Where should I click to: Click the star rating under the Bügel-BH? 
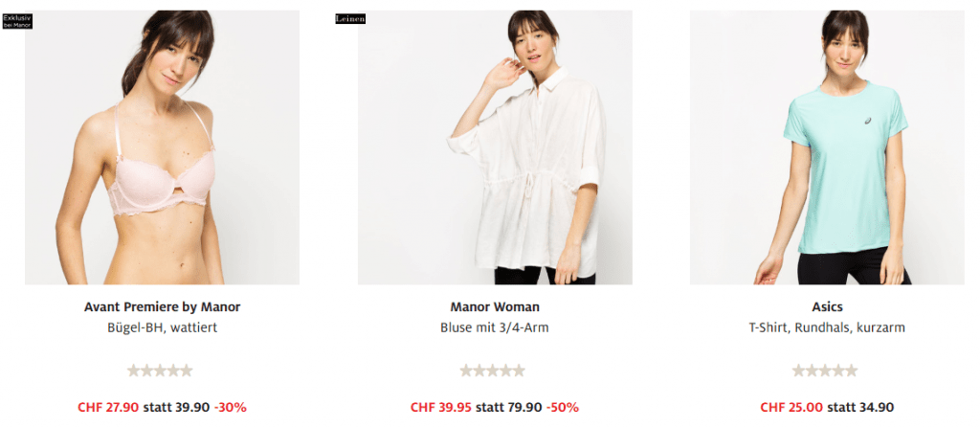160,372
